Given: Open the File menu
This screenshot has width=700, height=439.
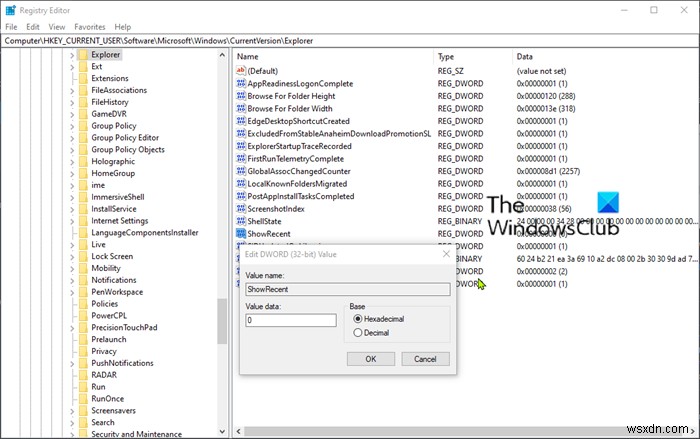Looking at the screenshot, I should pos(11,27).
